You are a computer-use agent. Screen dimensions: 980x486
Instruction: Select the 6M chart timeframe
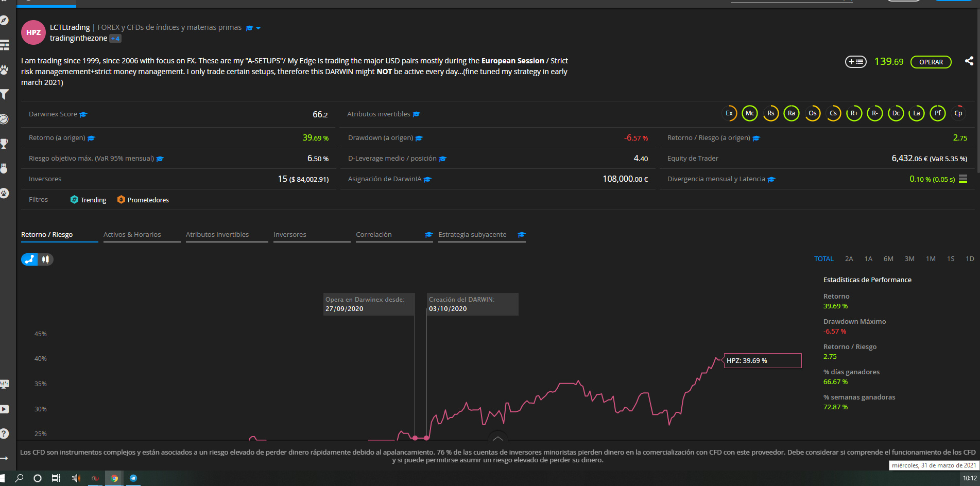pyautogui.click(x=888, y=259)
